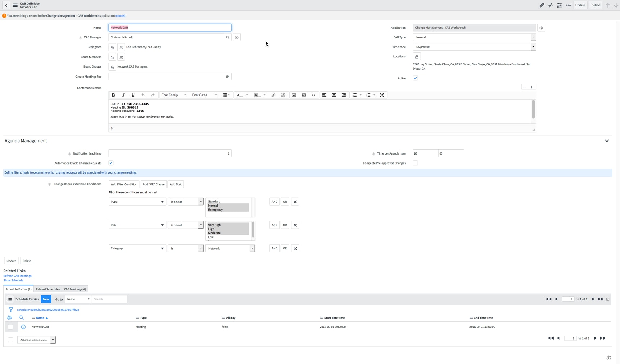The height and width of the screenshot is (364, 620).
Task: Unlock the Delegates field lock icon
Action: click(112, 47)
